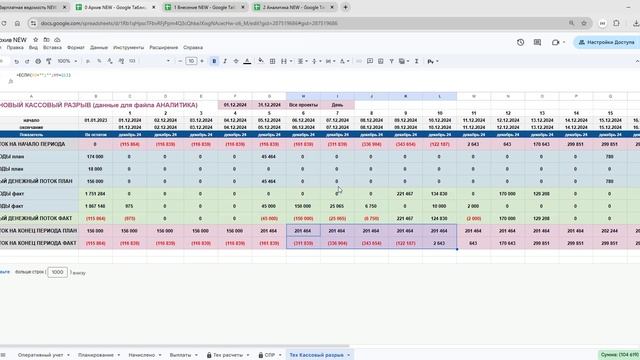Open the borders tool
The width and height of the screenshot is (640, 360).
272,61
